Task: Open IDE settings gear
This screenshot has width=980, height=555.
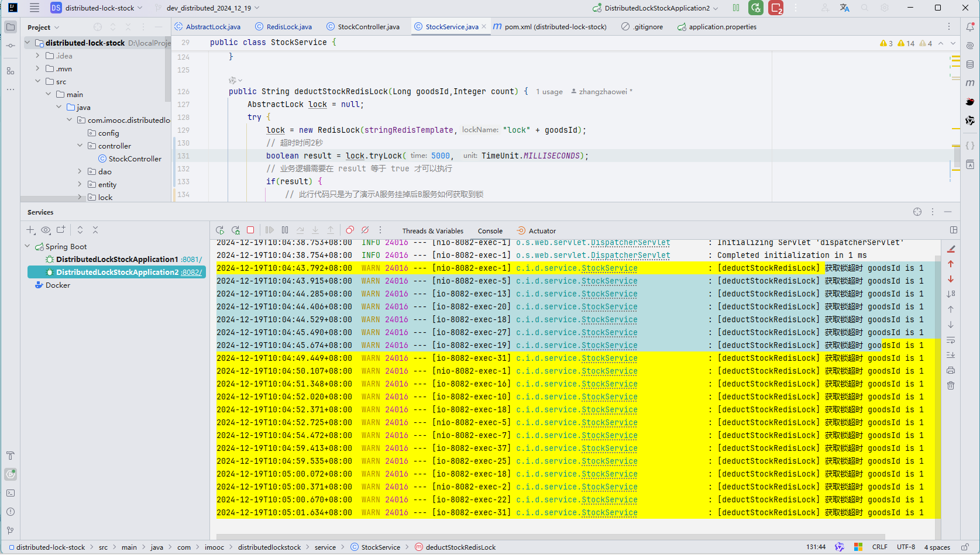Action: (x=885, y=8)
